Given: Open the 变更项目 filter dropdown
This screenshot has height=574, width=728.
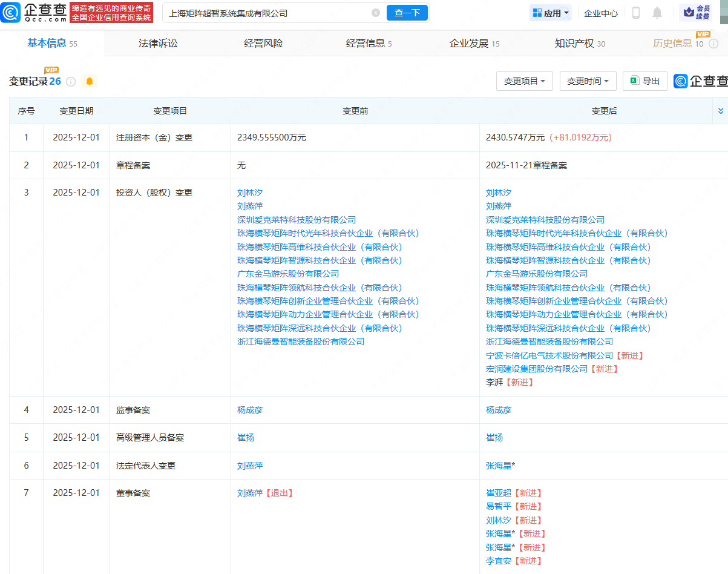Looking at the screenshot, I should [x=524, y=81].
